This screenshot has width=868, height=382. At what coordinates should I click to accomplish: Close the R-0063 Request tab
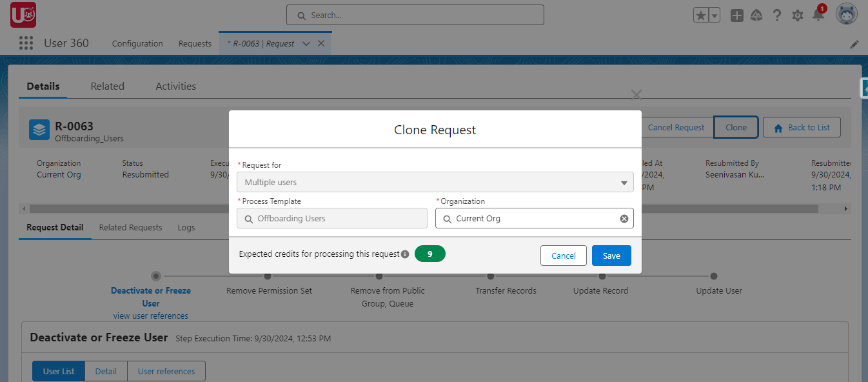(x=321, y=43)
